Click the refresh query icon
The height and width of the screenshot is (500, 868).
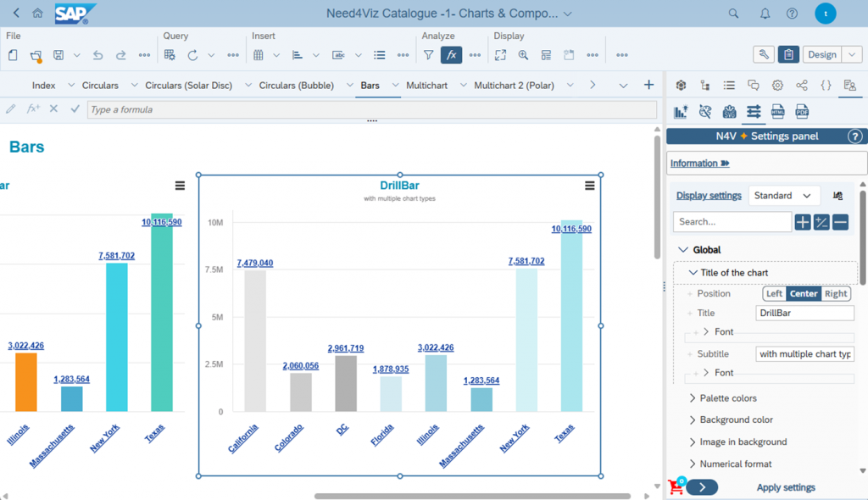point(192,55)
